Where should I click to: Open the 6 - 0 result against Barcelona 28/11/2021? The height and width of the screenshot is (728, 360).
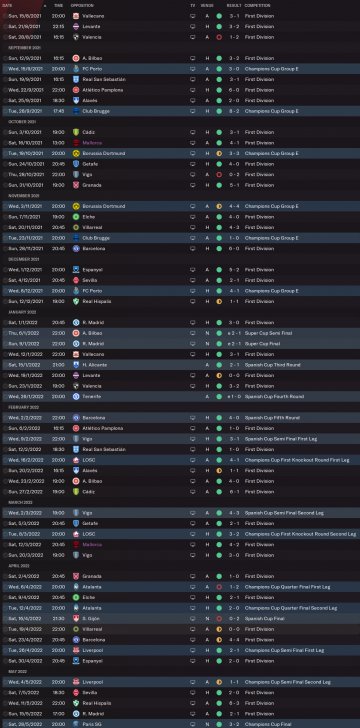click(x=234, y=248)
